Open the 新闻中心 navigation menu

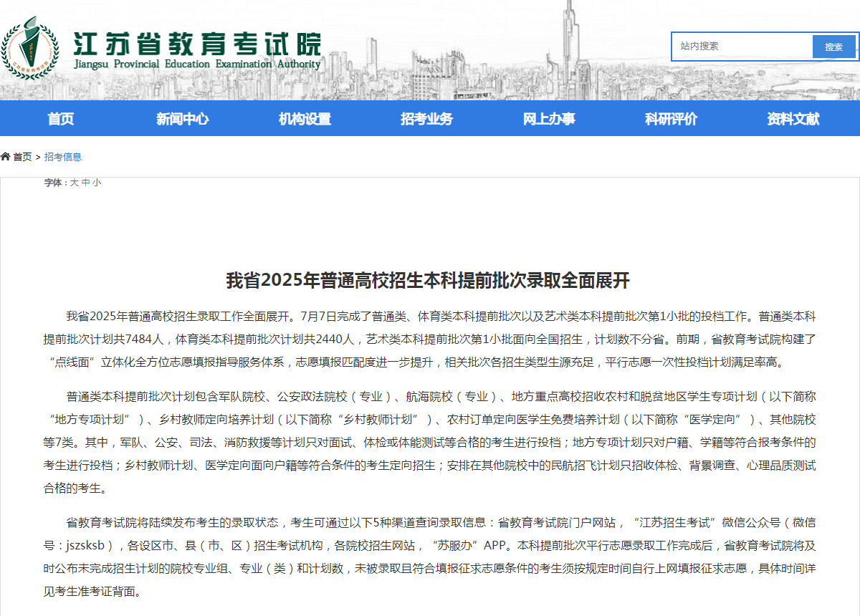pos(183,119)
